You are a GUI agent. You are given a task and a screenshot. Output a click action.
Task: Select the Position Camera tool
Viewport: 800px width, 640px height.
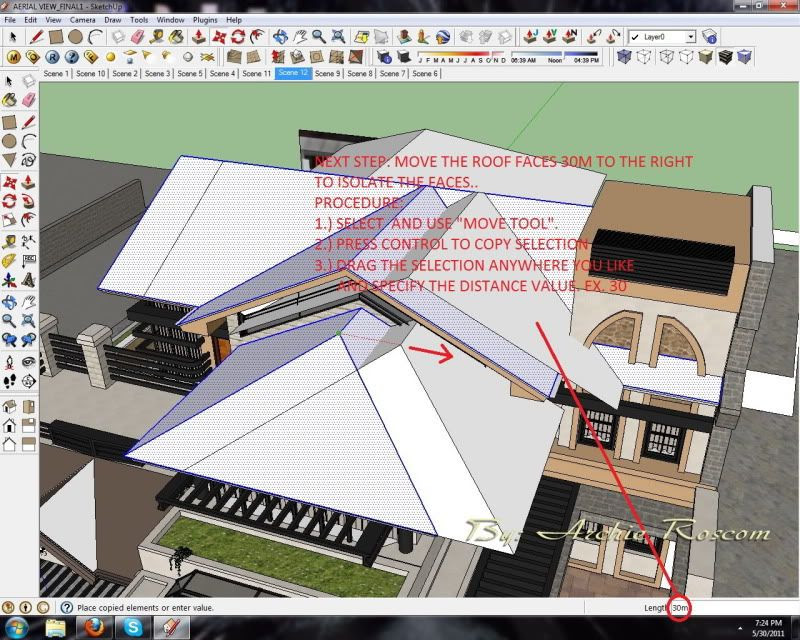tap(9, 362)
